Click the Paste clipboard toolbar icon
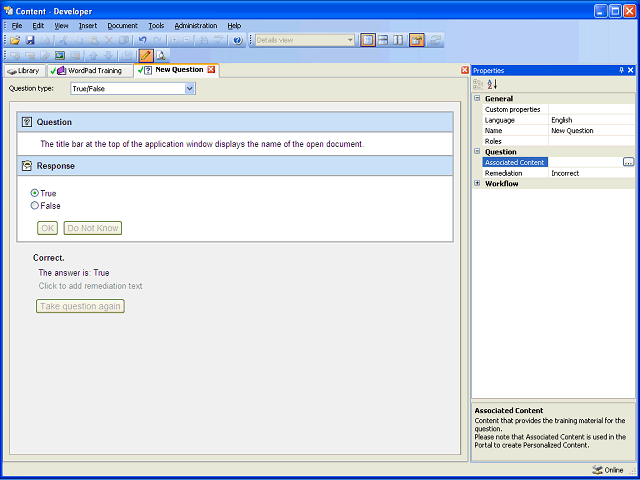Image resolution: width=640 pixels, height=480 pixels. (94, 40)
